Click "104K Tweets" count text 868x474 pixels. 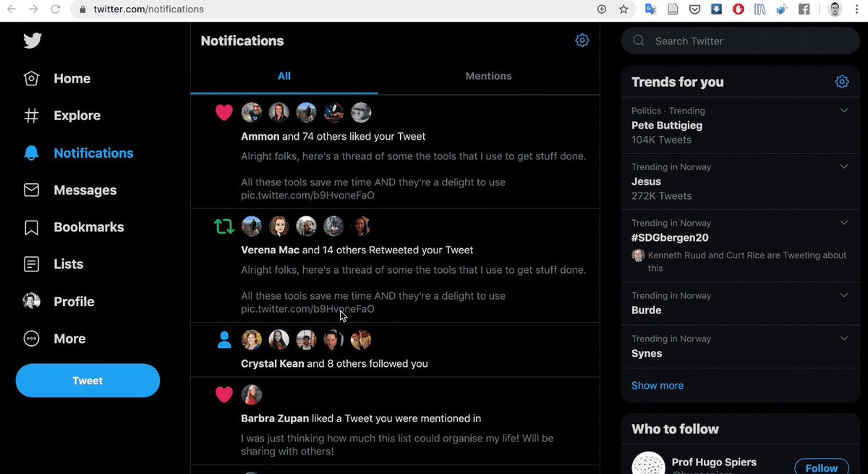(661, 140)
